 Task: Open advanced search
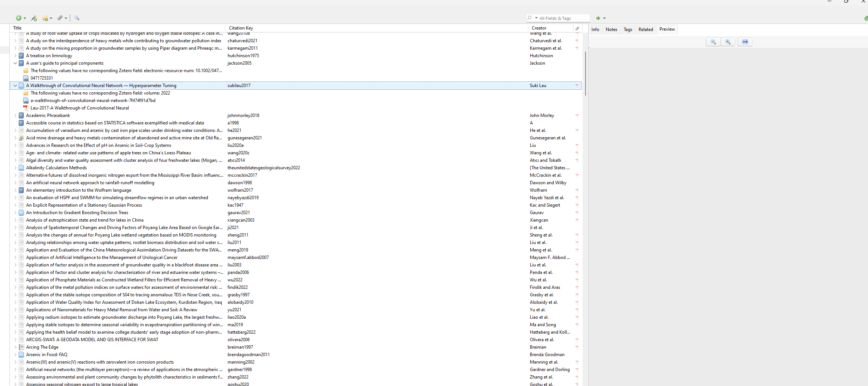click(x=77, y=18)
